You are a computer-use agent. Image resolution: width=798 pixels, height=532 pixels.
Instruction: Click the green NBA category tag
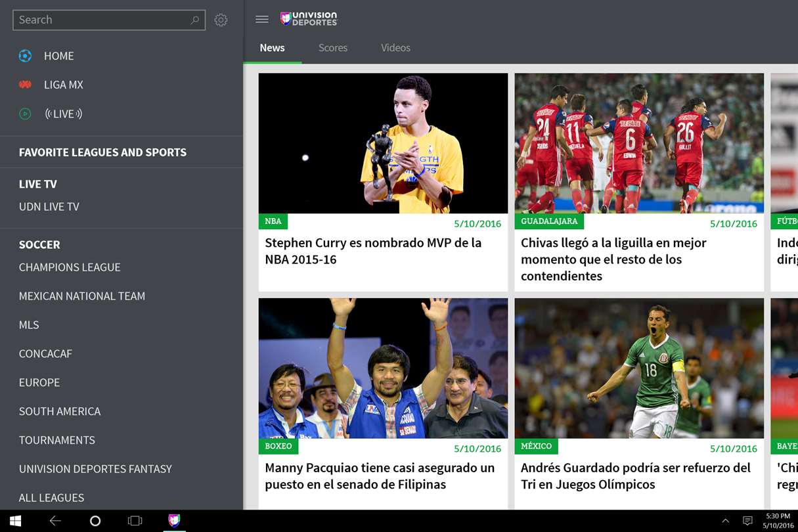273,221
